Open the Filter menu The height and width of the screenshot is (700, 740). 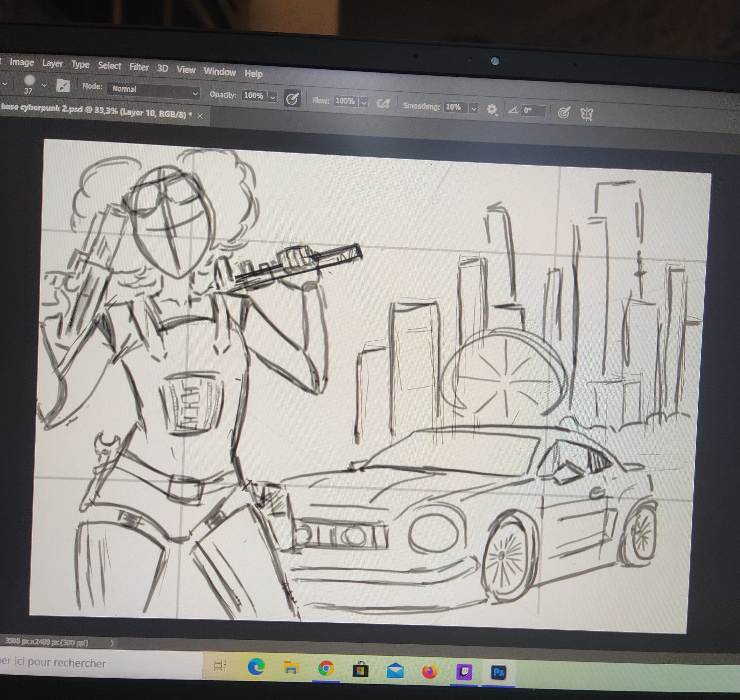tap(139, 67)
